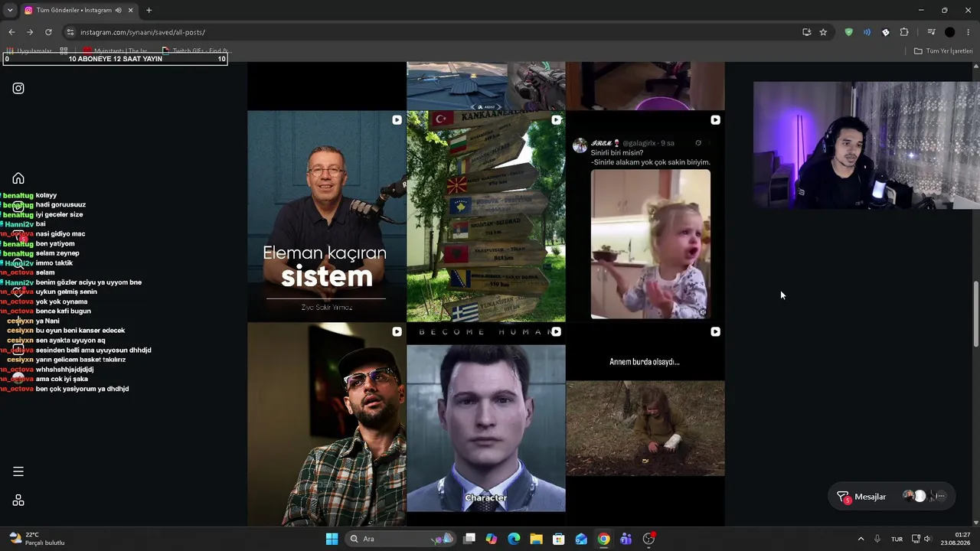
Task: Switch to Google Chrome on the taskbar
Action: tap(603, 539)
